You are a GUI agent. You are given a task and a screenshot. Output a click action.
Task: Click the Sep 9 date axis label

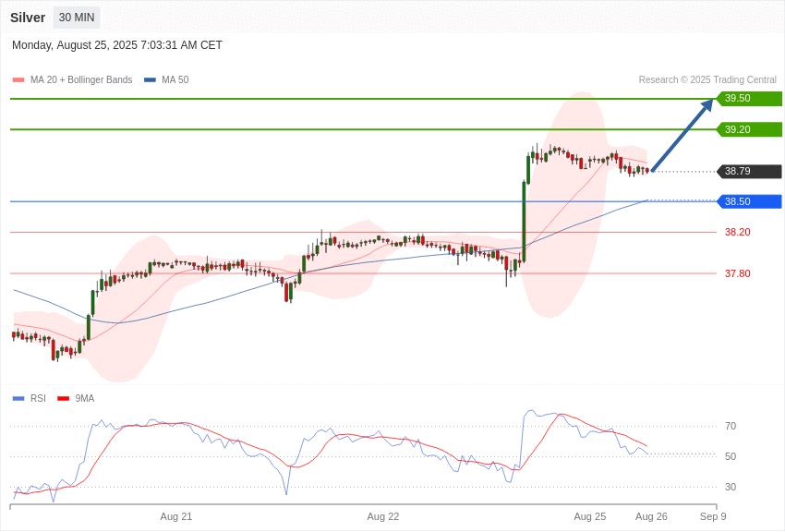point(713,516)
